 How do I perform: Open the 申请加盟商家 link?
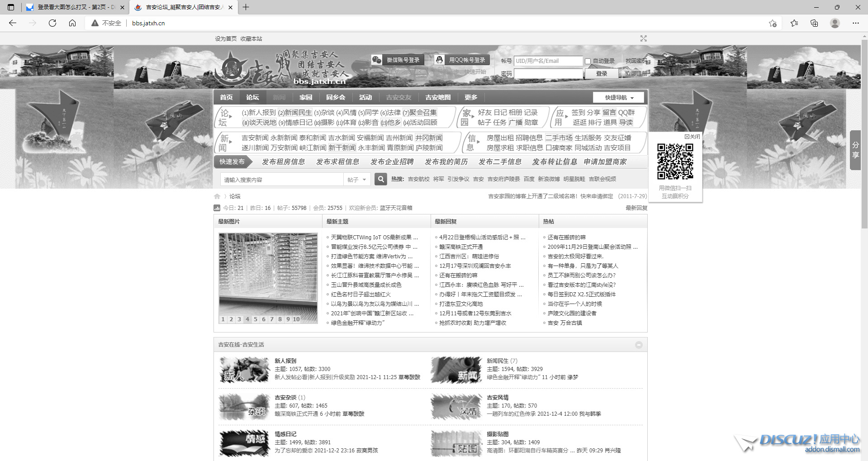[605, 162]
